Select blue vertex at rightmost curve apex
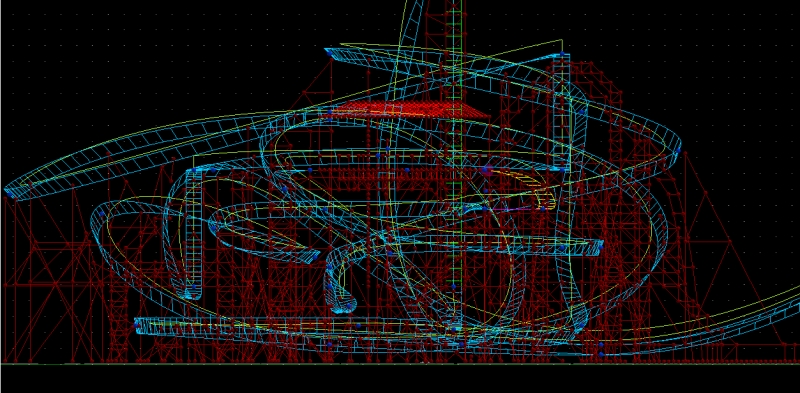Image resolution: width=800 pixels, height=393 pixels. [x=679, y=151]
